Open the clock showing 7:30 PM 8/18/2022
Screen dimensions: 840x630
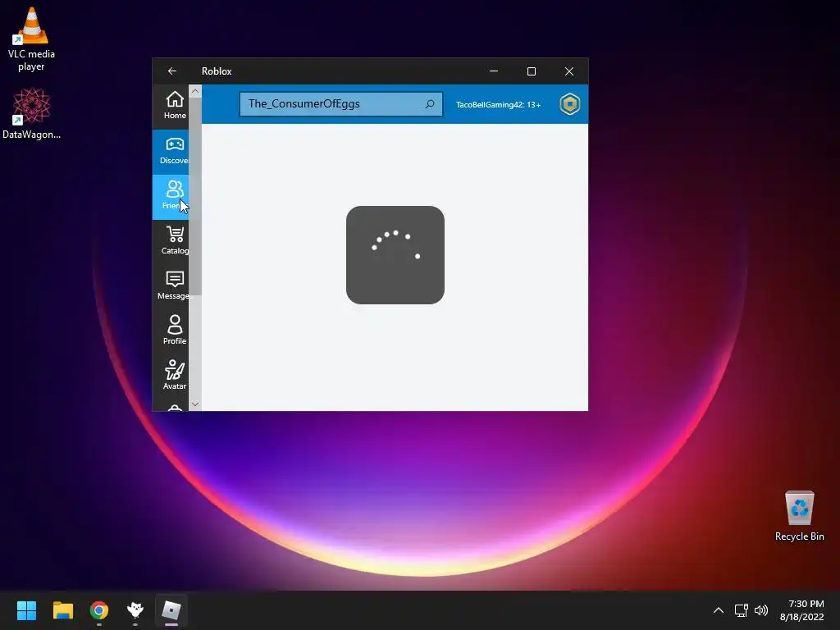pyautogui.click(x=802, y=610)
